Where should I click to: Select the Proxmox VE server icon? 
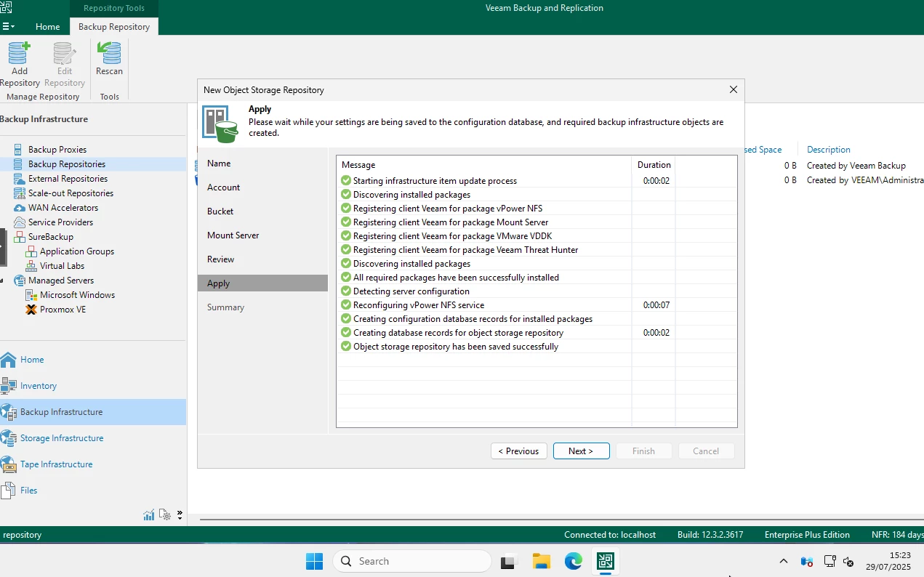[31, 310]
